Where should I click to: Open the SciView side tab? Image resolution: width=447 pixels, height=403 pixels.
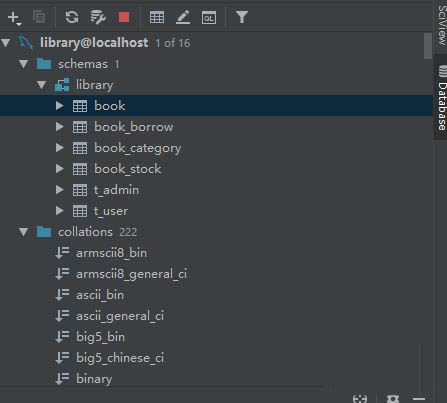pyautogui.click(x=441, y=24)
